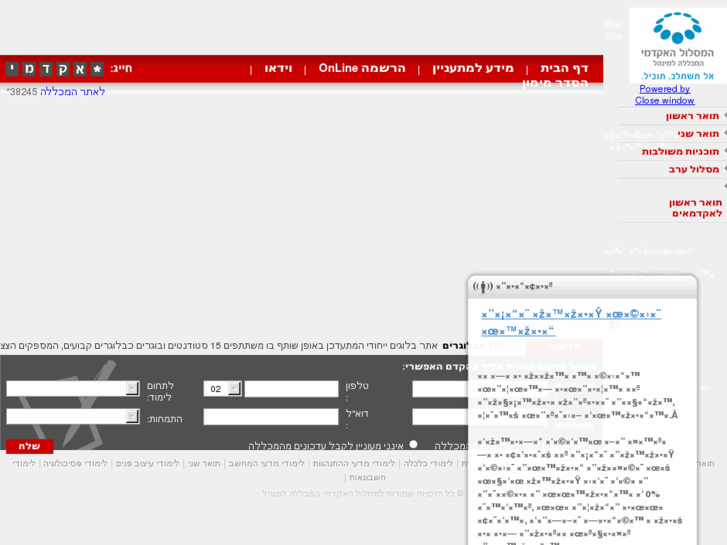Click the red שלח submit button

pos(30,446)
